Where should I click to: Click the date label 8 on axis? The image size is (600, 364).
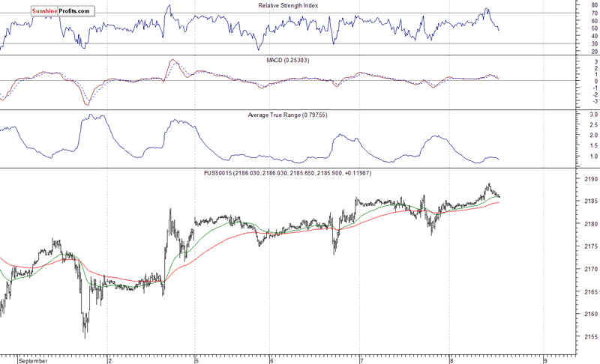451,361
